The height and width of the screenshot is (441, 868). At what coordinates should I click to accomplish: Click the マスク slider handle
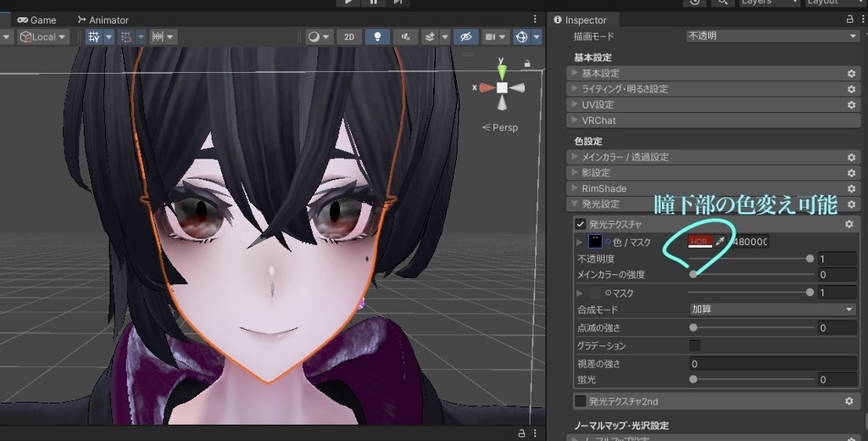[x=810, y=292]
